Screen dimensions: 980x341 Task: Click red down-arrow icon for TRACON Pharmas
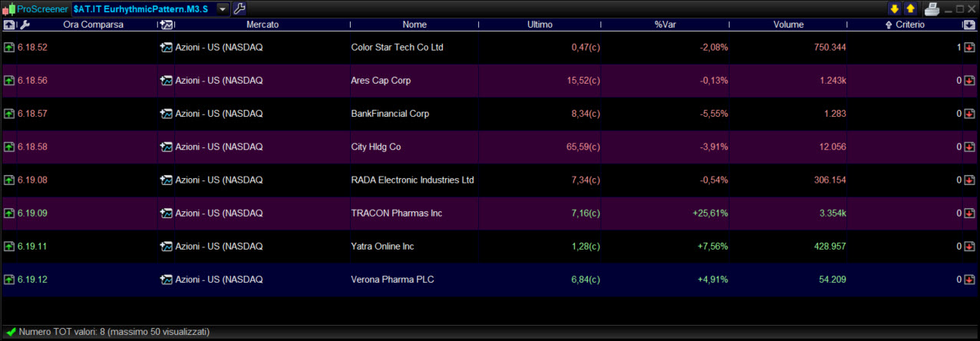pos(969,214)
